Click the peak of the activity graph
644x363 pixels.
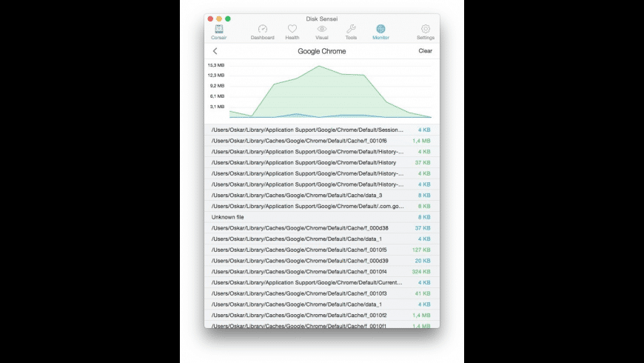[x=319, y=66]
